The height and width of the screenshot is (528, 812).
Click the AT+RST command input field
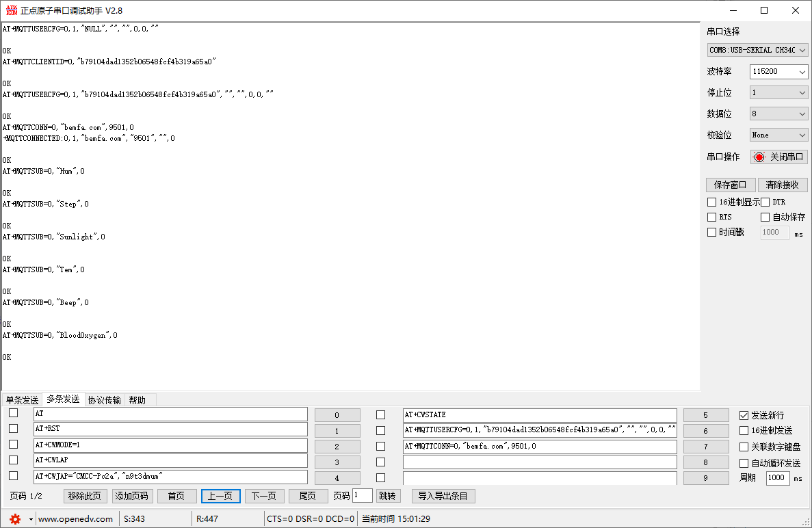pos(170,429)
